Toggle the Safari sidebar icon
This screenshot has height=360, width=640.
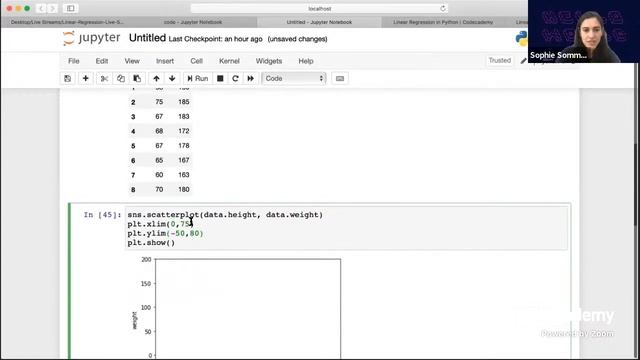coord(71,8)
